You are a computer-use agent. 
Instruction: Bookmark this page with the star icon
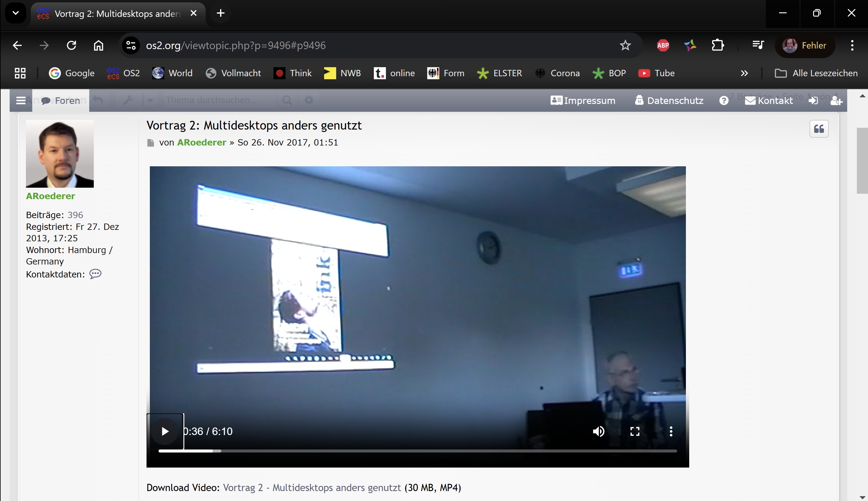click(x=625, y=45)
